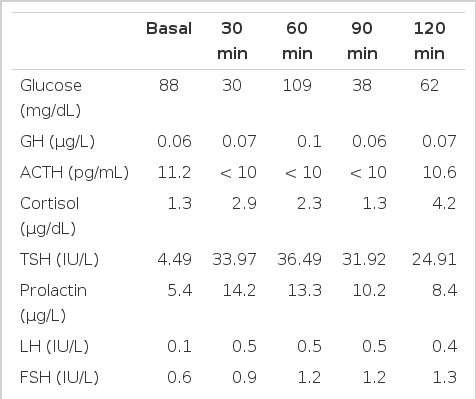Select the cortisol value 4.2
The width and height of the screenshot is (476, 399).
444,203
